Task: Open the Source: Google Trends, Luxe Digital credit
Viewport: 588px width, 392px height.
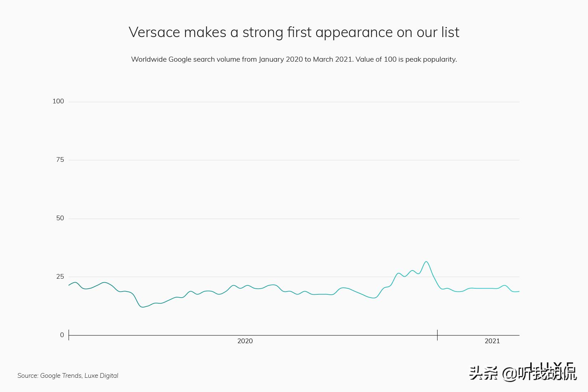Action: [68, 376]
